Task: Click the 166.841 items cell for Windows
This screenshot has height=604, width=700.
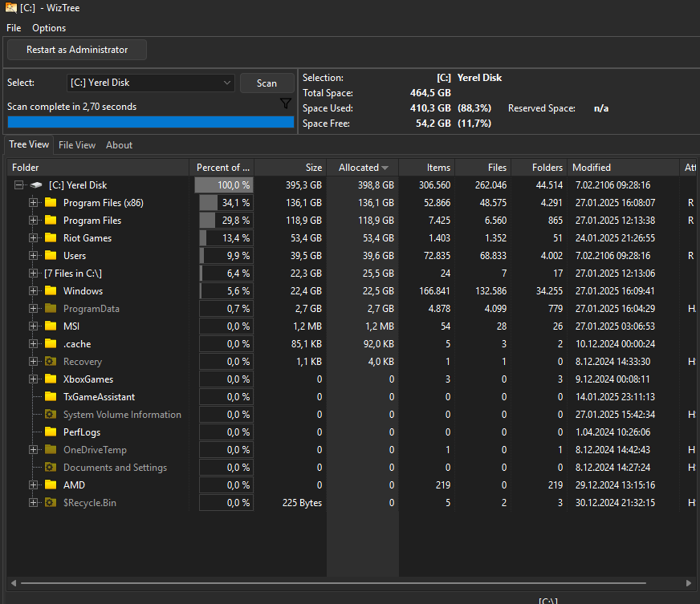Action: 434,291
